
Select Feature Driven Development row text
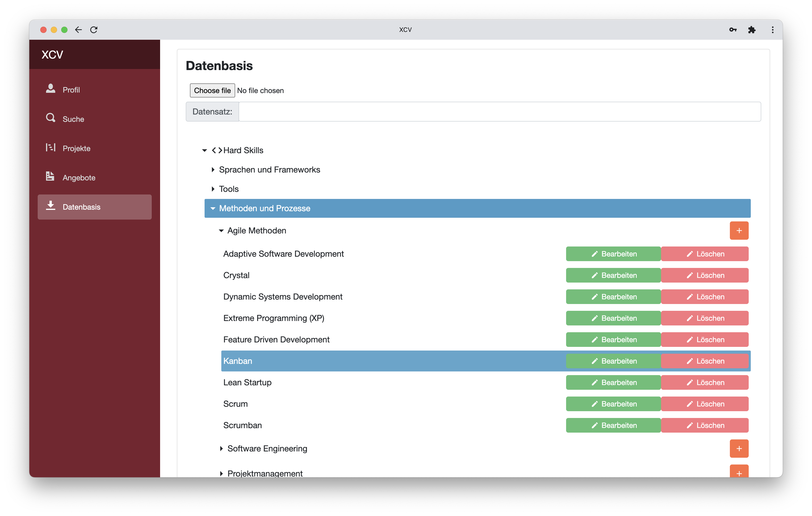[276, 339]
